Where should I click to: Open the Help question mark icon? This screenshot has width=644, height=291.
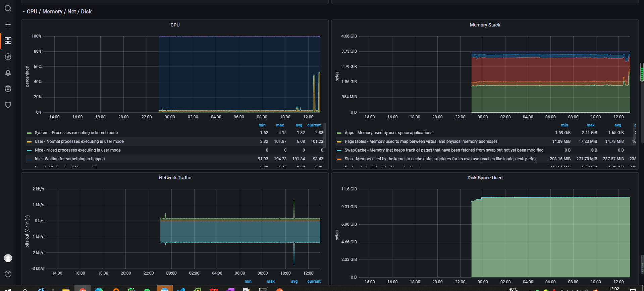pos(8,274)
